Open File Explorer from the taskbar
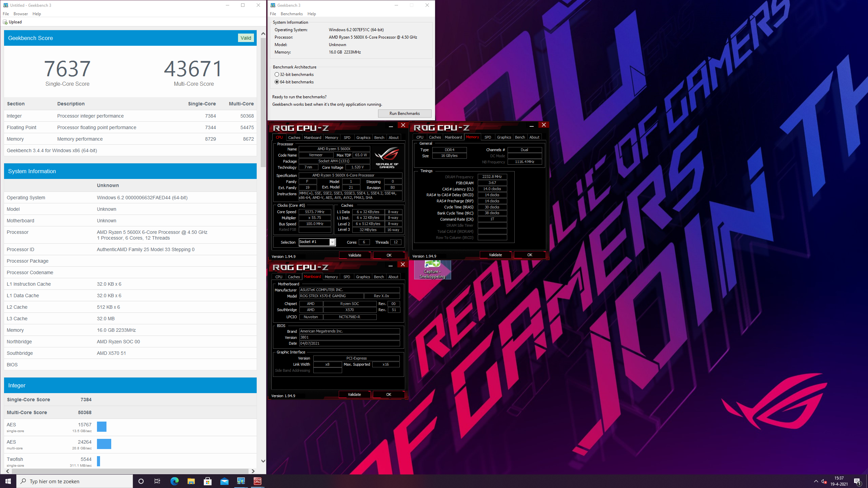Screen dimensions: 868x488 (191, 481)
